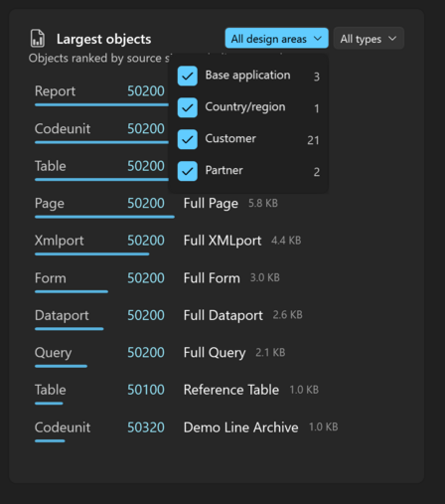This screenshot has height=504, width=445.
Task: Click the Form row size bar
Action: pos(72,291)
